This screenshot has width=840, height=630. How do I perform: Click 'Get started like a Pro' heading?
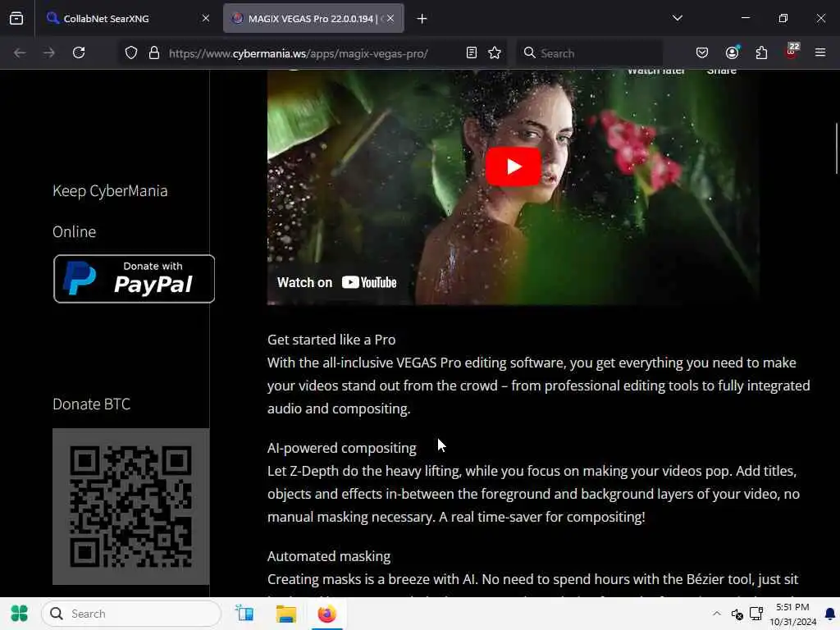click(331, 340)
